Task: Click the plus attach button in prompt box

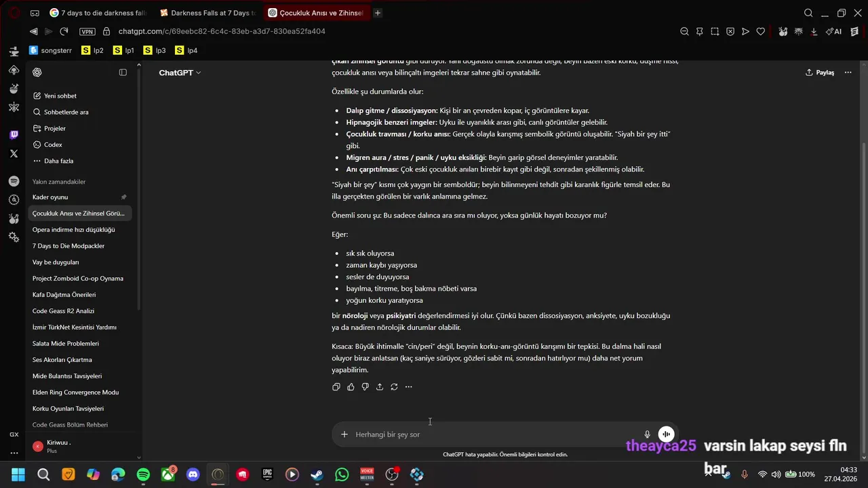Action: pos(344,434)
